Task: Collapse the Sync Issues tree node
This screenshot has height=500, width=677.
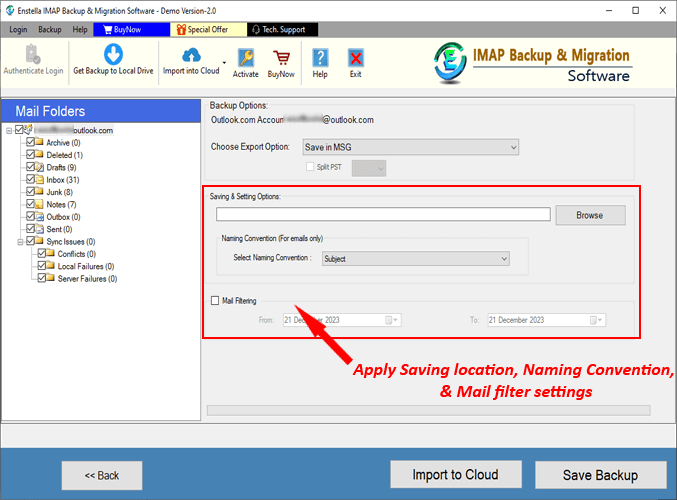Action: pos(20,242)
